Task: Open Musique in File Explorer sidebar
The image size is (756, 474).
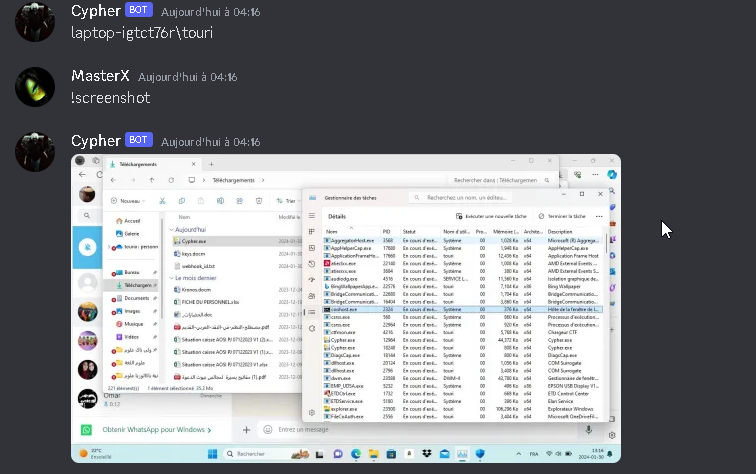Action: click(134, 324)
